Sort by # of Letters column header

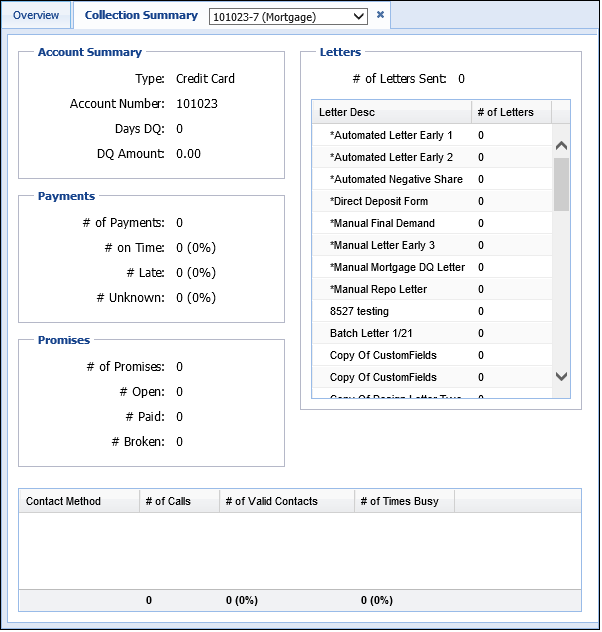click(511, 112)
